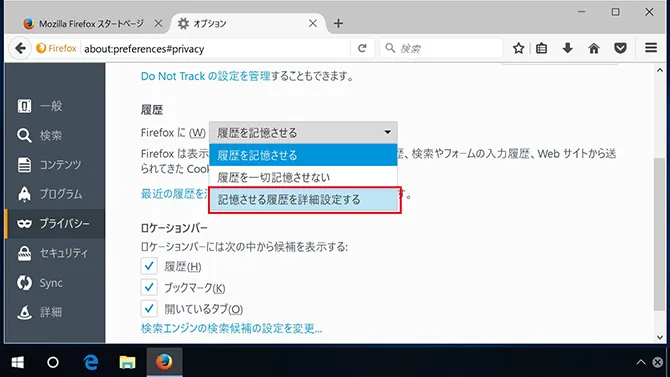Toggle the 履歴(H) checkbox
Image resolution: width=670 pixels, height=377 pixels.
pyautogui.click(x=149, y=266)
